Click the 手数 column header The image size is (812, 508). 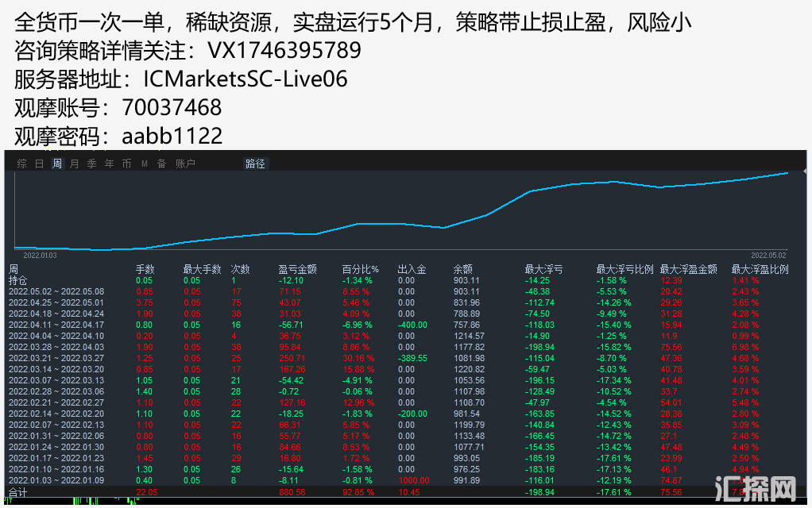click(145, 269)
